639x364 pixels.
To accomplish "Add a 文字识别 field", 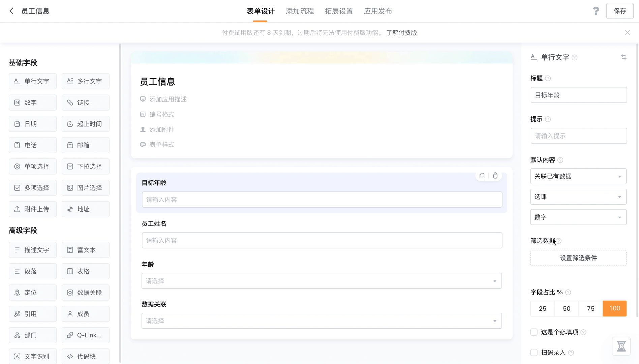I will (33, 356).
